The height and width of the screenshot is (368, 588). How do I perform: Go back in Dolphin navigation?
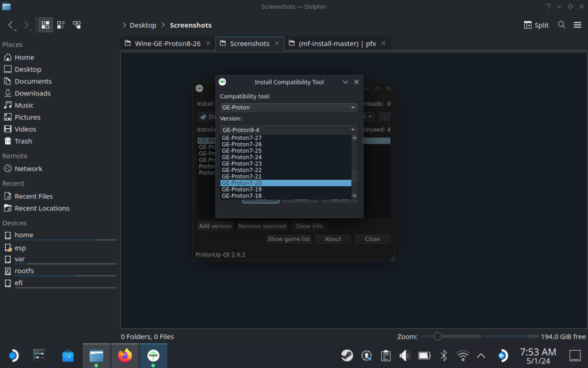click(11, 25)
